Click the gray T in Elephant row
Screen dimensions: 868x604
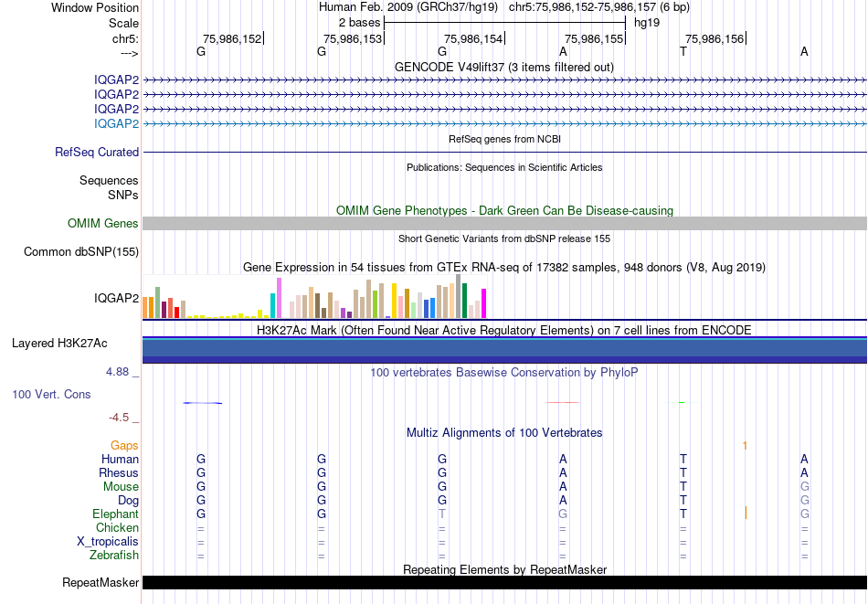tap(441, 514)
